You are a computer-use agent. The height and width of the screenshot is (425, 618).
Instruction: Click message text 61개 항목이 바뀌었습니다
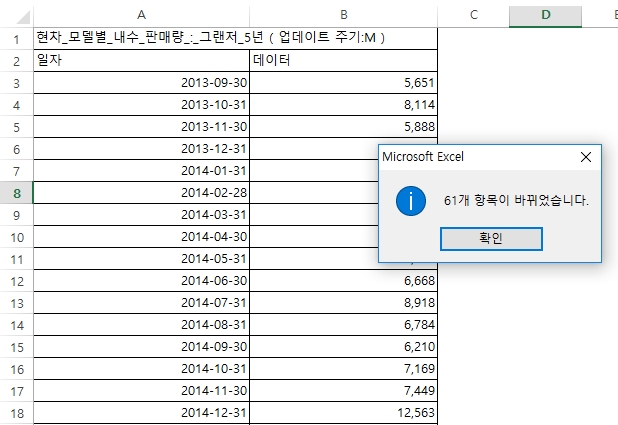click(516, 200)
